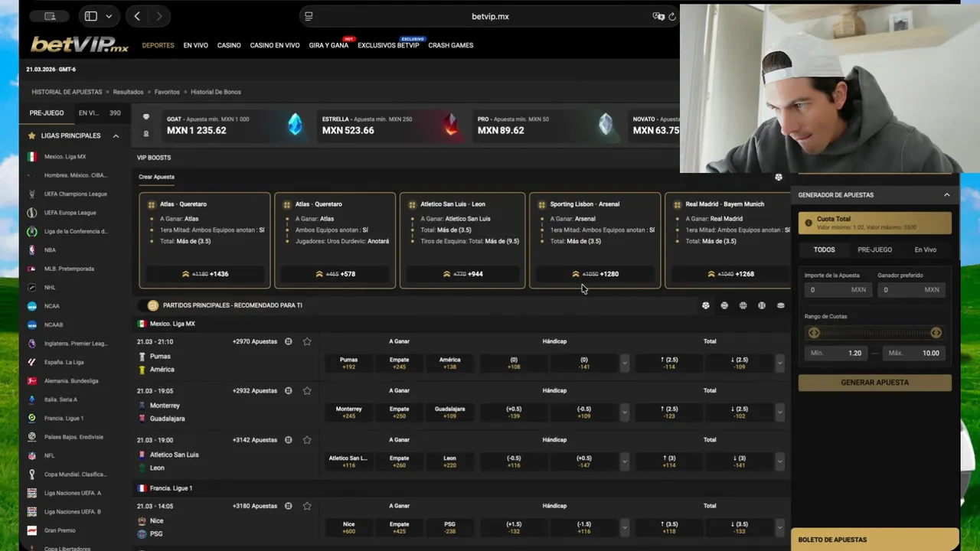This screenshot has height=551, width=980.
Task: Go back with Safari back arrow
Action: pos(137,16)
